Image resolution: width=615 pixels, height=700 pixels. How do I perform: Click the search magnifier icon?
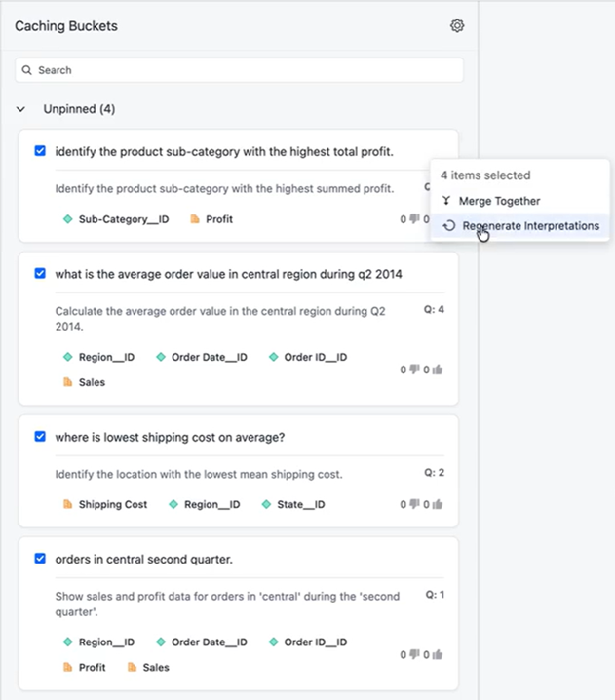(x=27, y=70)
